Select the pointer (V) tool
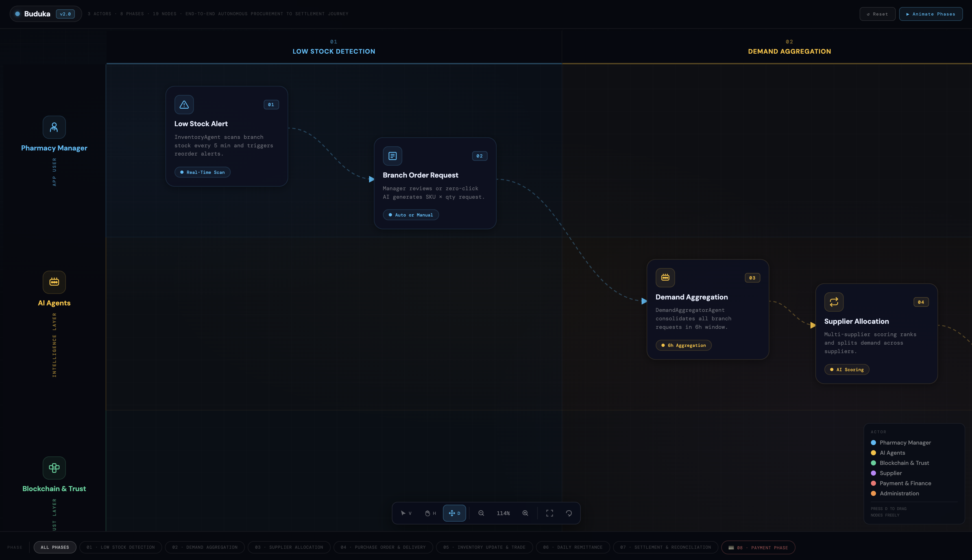The height and width of the screenshot is (560, 972). 406,513
